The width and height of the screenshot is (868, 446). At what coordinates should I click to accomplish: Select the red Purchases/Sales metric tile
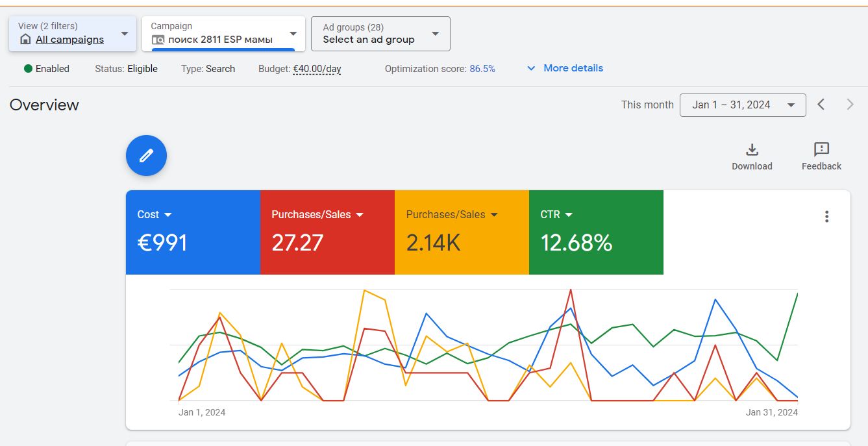coord(327,232)
